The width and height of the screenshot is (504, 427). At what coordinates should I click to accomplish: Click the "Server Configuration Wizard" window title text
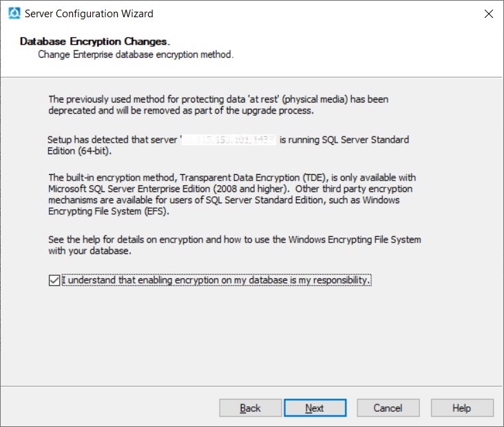coord(89,14)
